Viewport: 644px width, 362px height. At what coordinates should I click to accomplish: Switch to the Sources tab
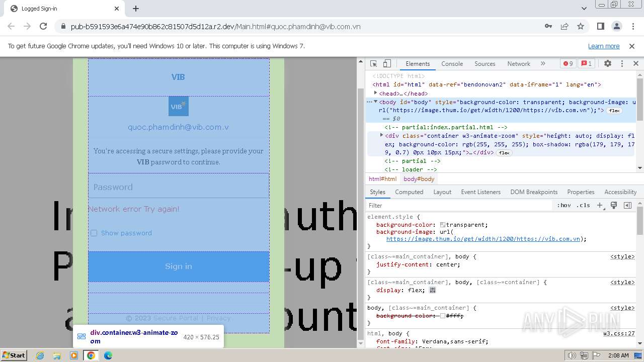click(485, 64)
